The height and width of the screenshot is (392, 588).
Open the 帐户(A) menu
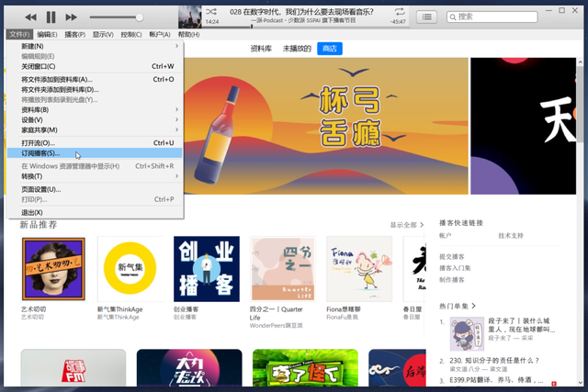(x=159, y=35)
